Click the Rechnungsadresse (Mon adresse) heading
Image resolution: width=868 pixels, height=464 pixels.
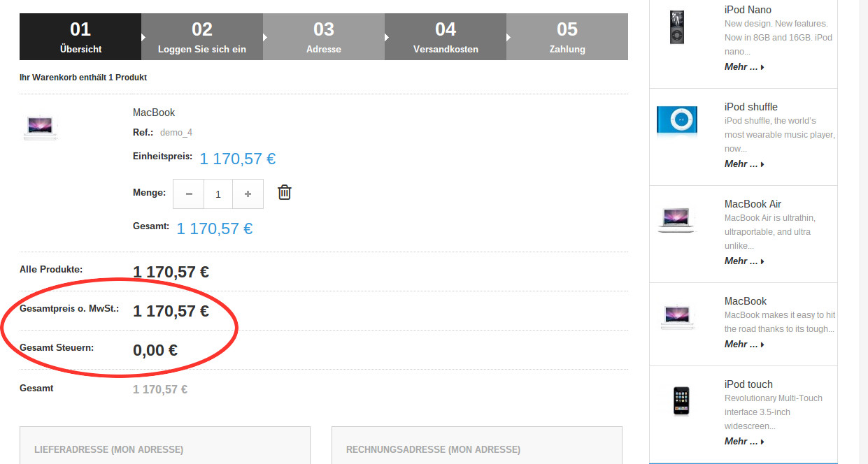click(433, 450)
